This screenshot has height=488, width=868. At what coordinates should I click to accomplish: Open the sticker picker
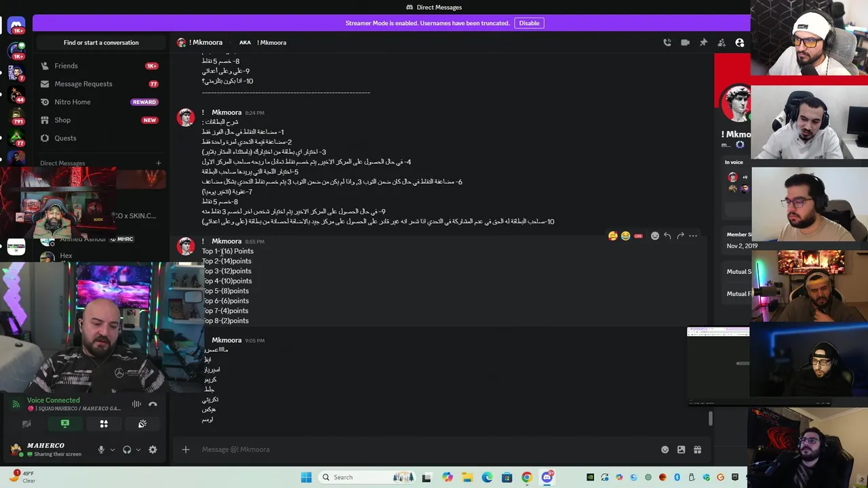681,449
